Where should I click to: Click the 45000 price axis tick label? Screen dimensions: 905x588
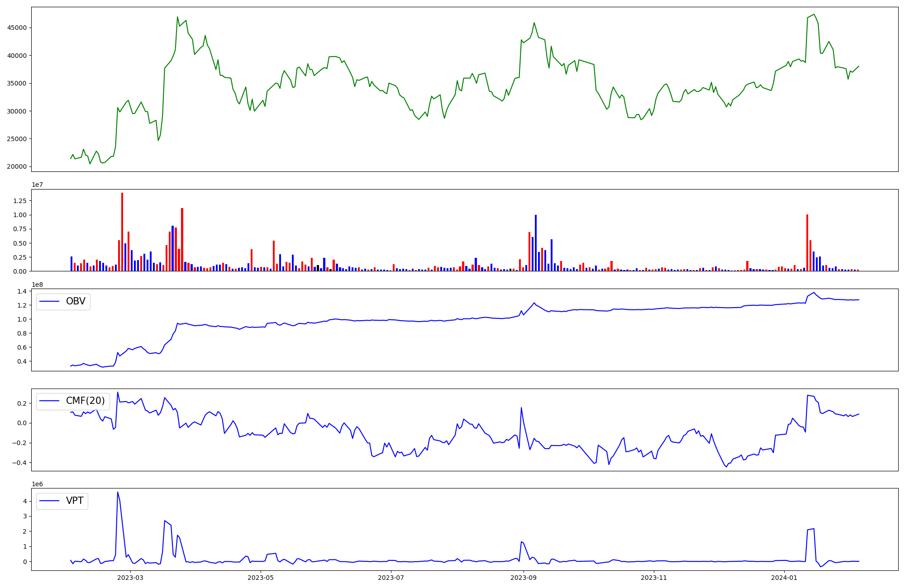tap(17, 28)
